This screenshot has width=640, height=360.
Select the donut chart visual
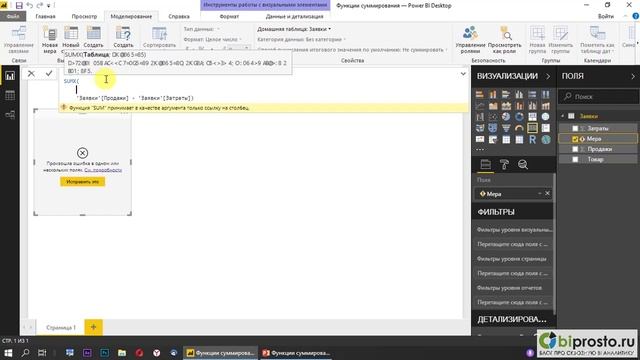(519, 117)
